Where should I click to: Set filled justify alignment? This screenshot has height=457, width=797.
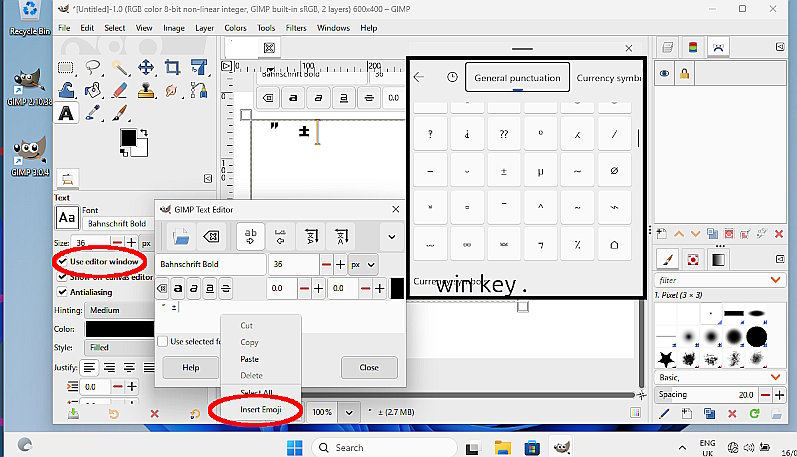point(148,367)
